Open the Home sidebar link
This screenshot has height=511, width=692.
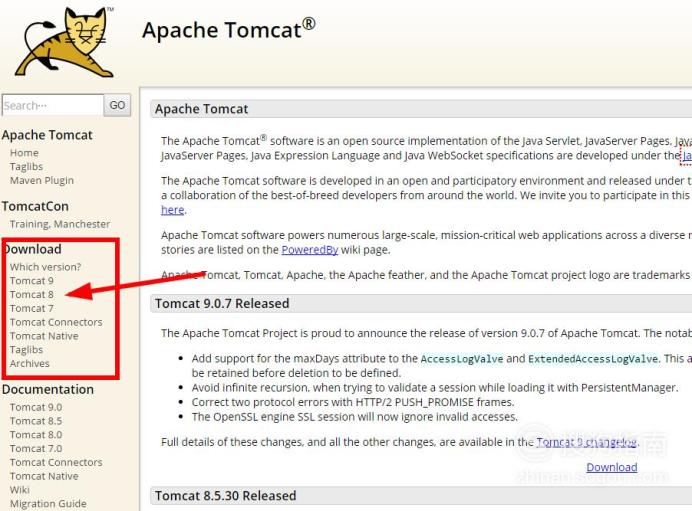pos(24,153)
